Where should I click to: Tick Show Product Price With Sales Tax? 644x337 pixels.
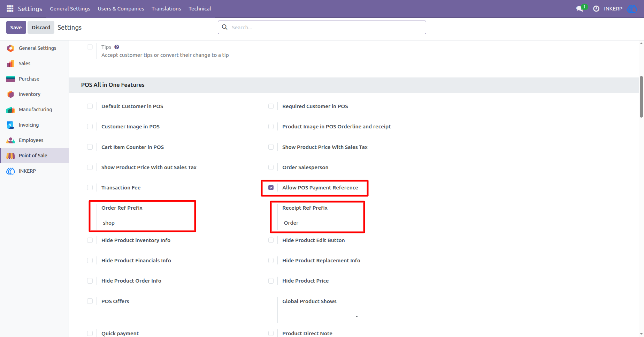tap(271, 147)
